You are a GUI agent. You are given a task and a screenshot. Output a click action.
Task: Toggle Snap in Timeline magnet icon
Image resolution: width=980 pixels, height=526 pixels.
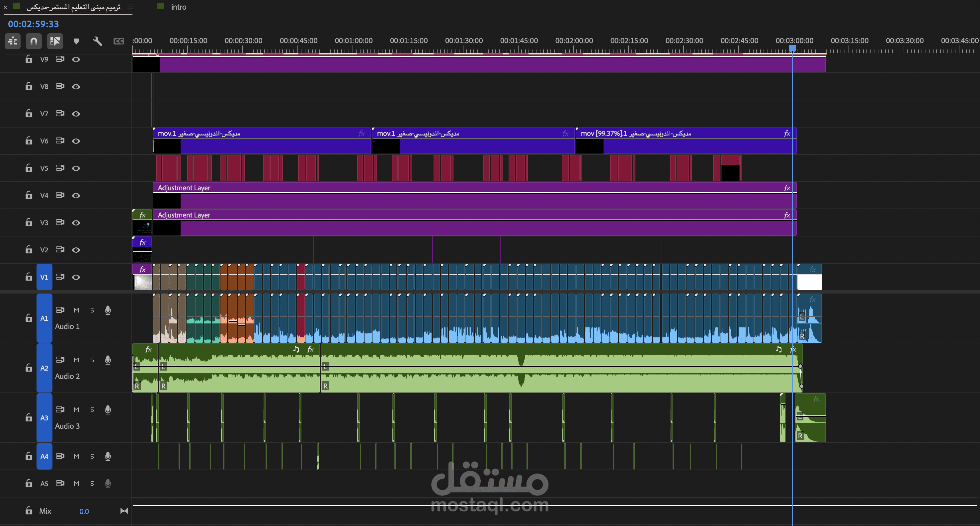coord(34,41)
